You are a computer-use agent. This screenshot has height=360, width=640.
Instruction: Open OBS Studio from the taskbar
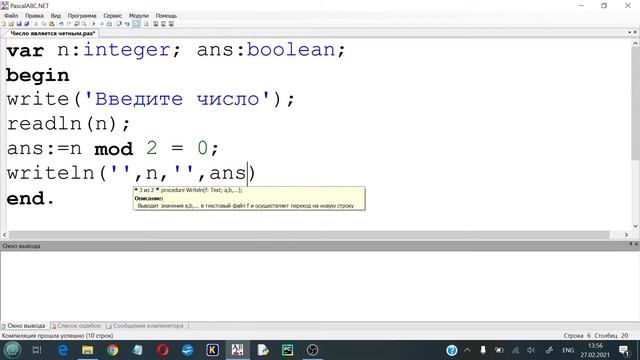312,350
